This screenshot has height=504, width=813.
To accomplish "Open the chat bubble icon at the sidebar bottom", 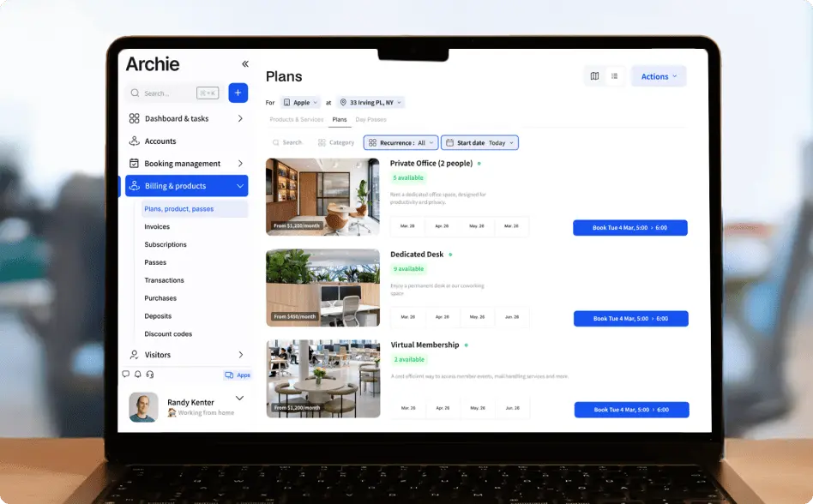I will (x=126, y=375).
